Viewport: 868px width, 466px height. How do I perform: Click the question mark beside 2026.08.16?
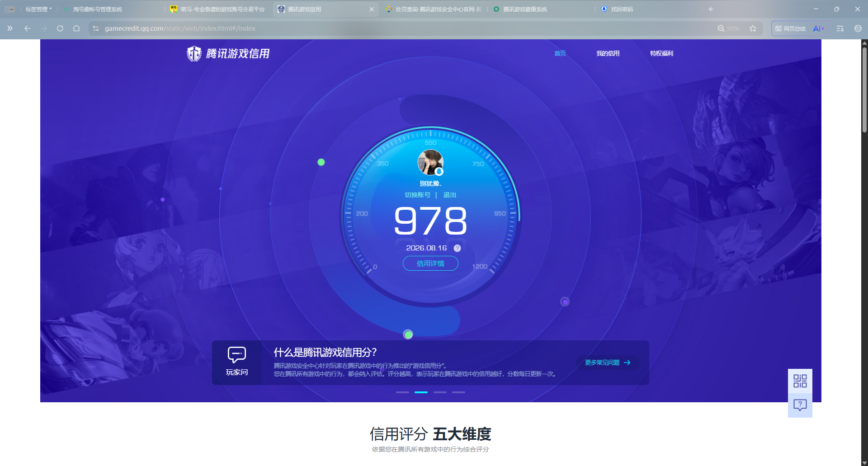(457, 248)
